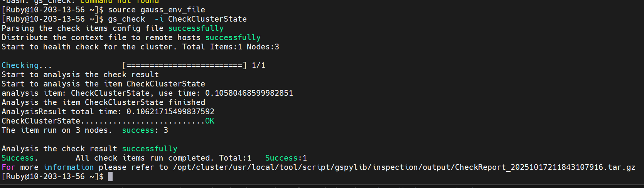
Task: Click the Checking progress bar
Action: click(184, 66)
